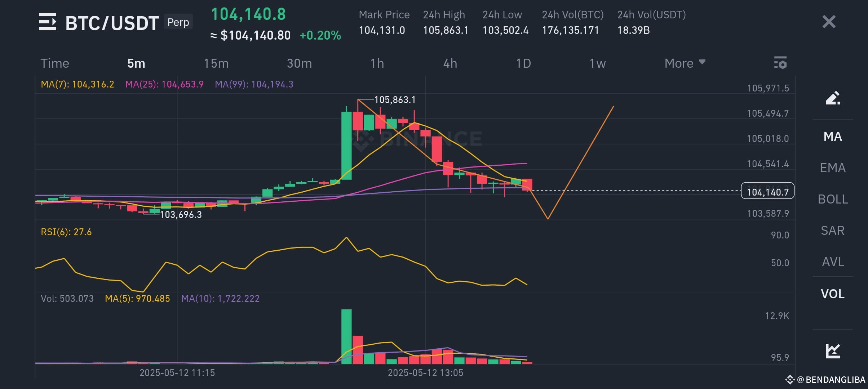This screenshot has width=868, height=389.
Task: Toggle the VOL sub-indicator
Action: click(x=833, y=294)
